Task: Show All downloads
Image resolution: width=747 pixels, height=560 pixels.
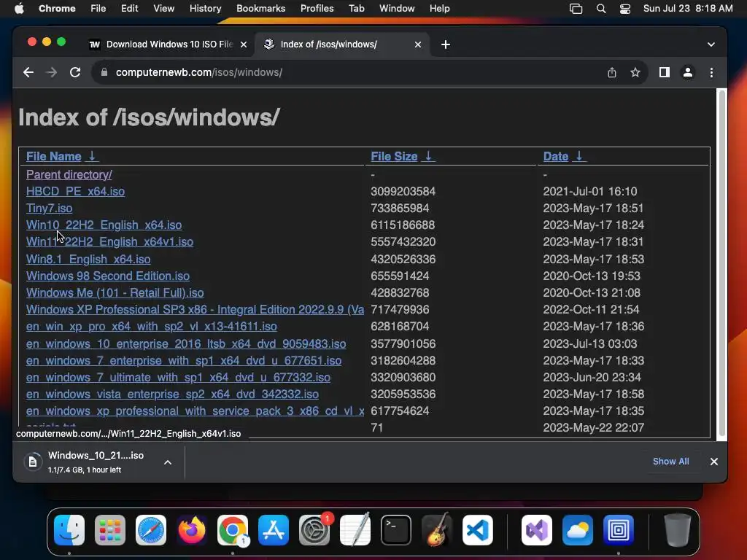Action: click(670, 462)
